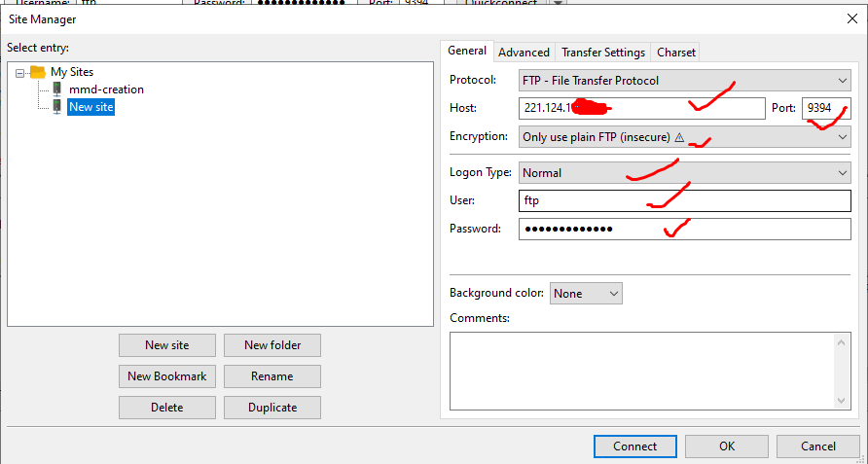Switch to the Charset tab
Viewport: 868px width, 464px height.
coord(676,53)
